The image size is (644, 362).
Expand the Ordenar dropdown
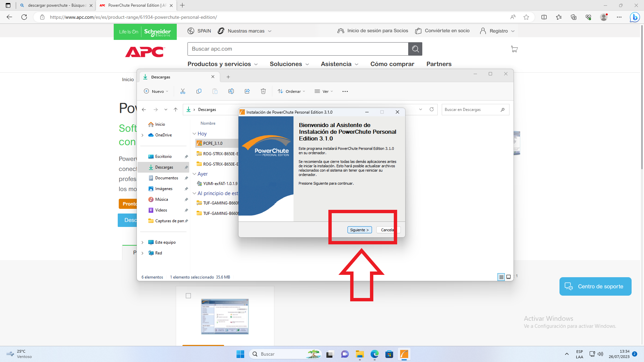[291, 91]
